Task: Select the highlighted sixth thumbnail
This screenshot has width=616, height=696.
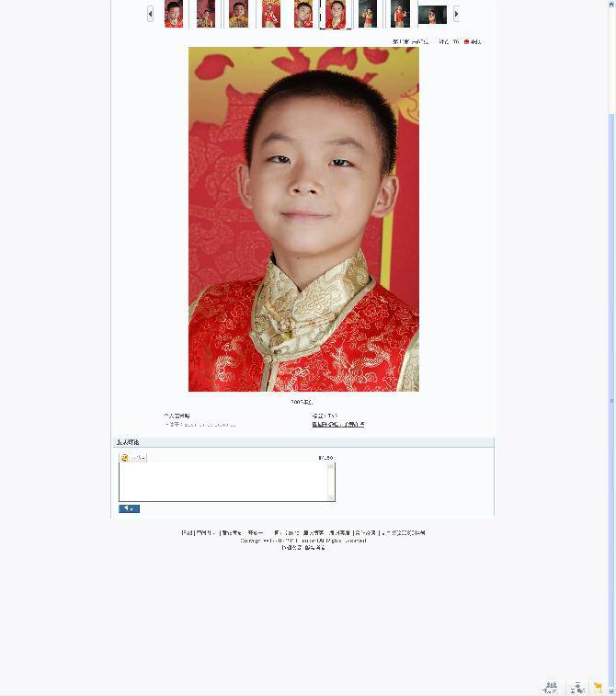Action: point(336,14)
